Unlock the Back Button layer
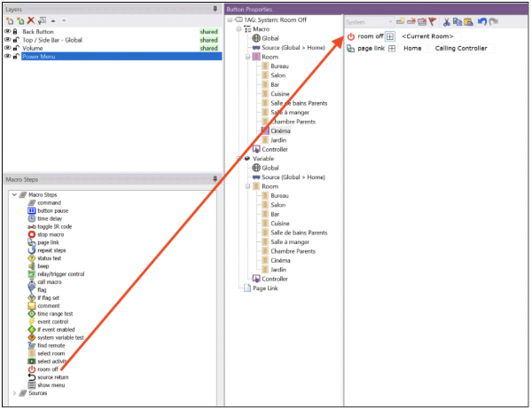 click(x=16, y=31)
